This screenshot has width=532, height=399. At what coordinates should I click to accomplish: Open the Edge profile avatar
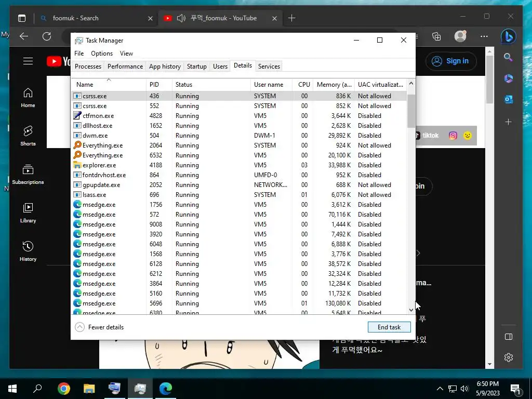(x=460, y=36)
